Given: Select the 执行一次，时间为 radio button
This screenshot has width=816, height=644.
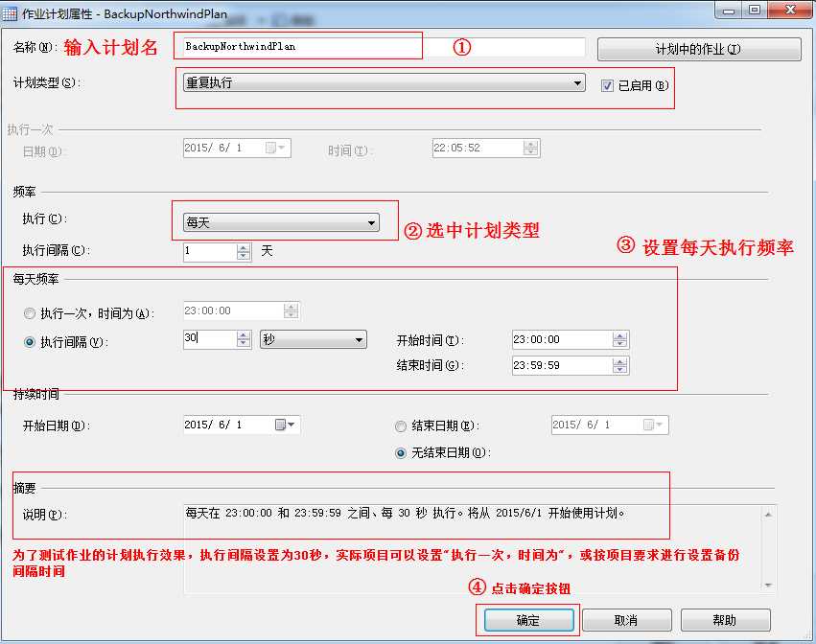Looking at the screenshot, I should click(30, 313).
